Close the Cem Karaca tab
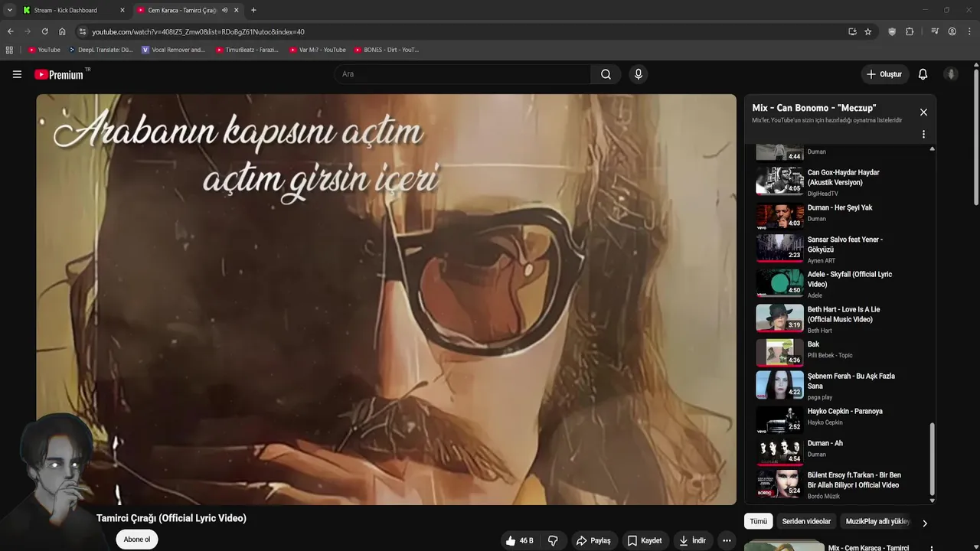The height and width of the screenshot is (551, 980). pyautogui.click(x=236, y=10)
